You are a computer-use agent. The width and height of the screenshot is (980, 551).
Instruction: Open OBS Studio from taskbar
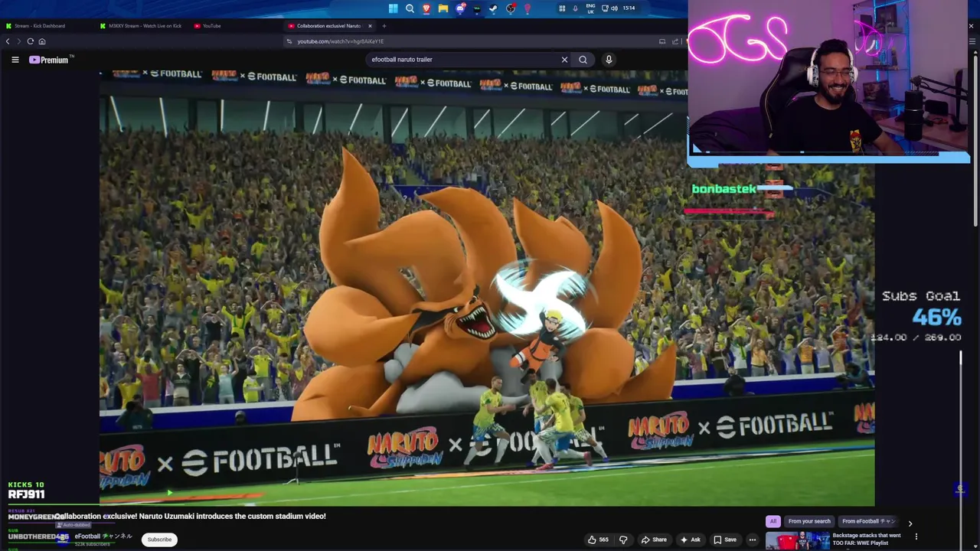511,8
